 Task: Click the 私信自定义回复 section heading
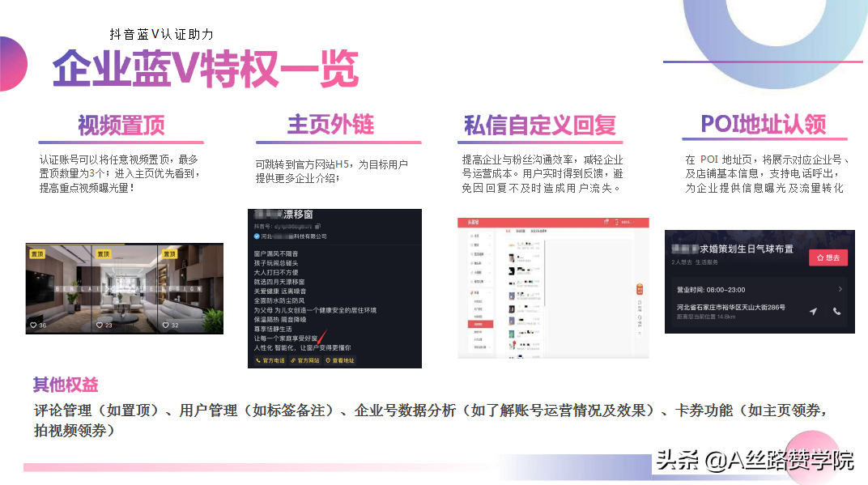coord(540,126)
